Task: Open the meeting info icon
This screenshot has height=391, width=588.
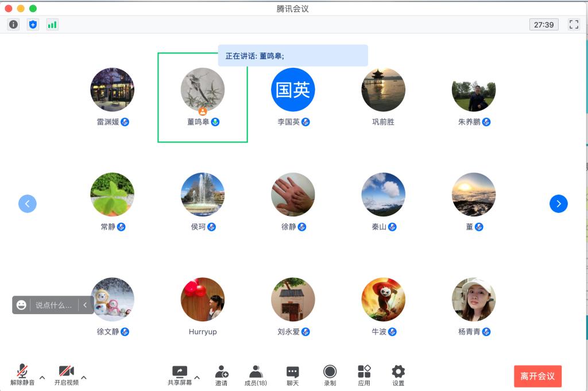Action: click(14, 25)
